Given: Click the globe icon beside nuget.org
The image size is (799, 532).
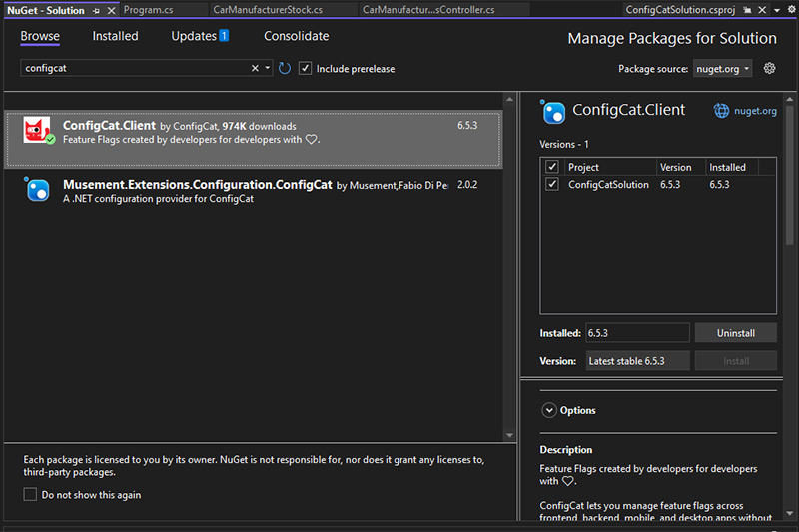Looking at the screenshot, I should tap(721, 111).
